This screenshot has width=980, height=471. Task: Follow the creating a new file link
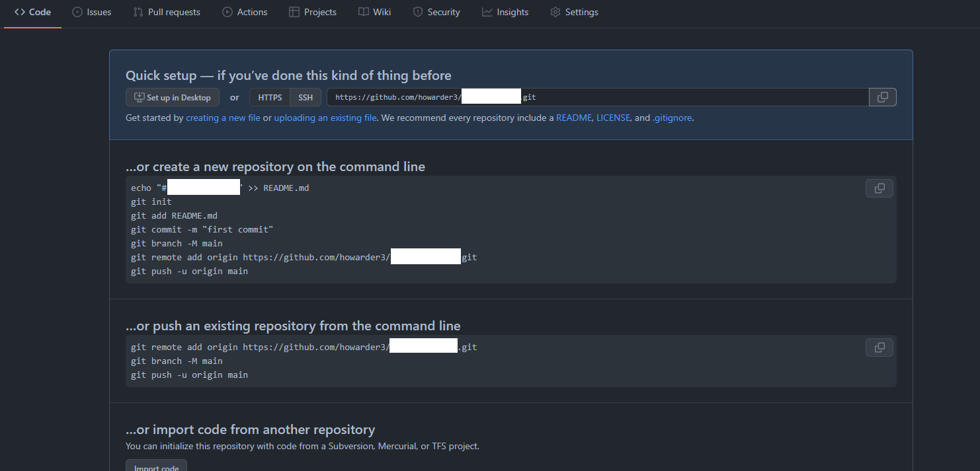coord(223,118)
